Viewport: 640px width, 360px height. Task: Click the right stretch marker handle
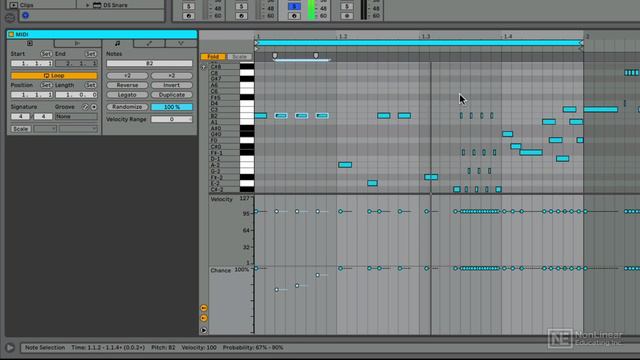(x=316, y=55)
